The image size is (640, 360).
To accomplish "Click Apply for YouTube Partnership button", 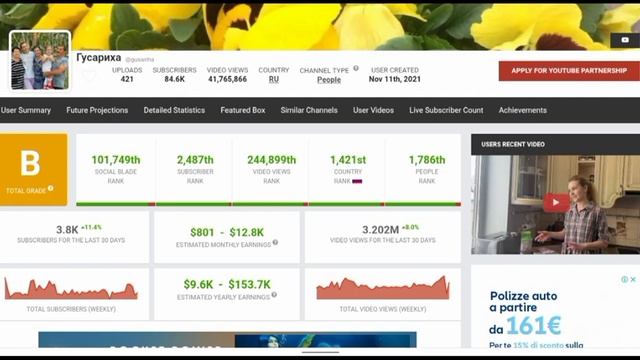I will pos(569,71).
